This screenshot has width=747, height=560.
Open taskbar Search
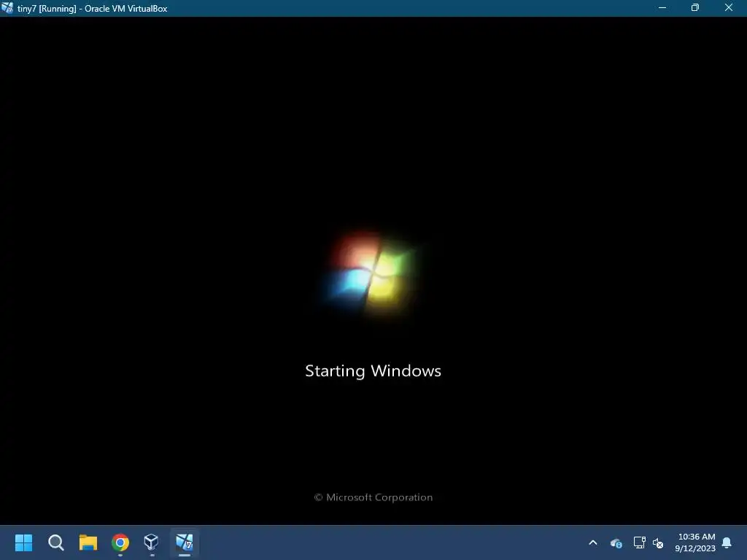[55, 542]
